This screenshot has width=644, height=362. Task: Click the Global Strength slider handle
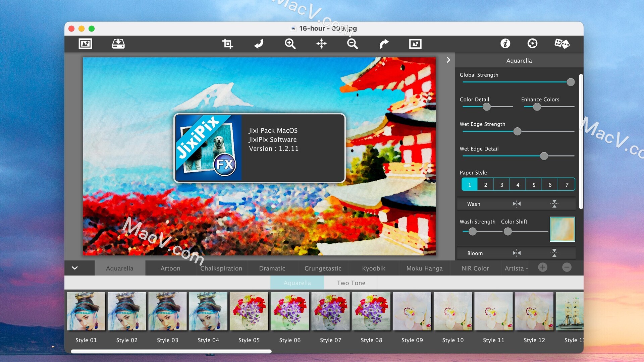[571, 82]
